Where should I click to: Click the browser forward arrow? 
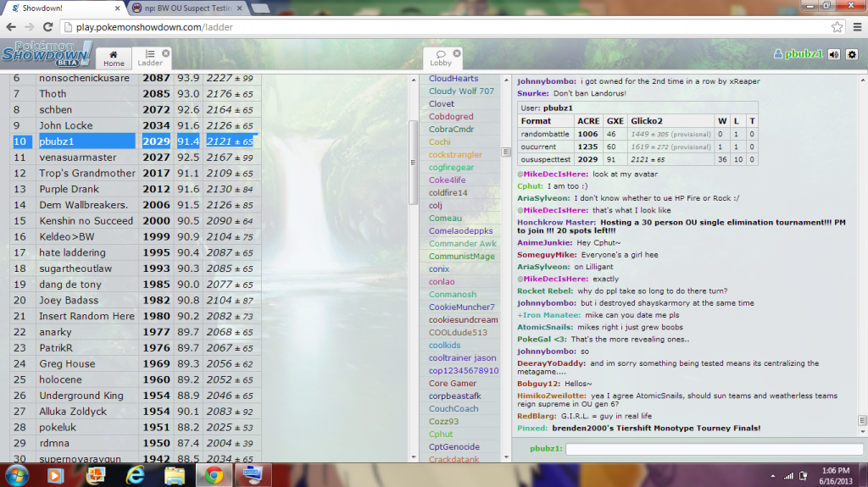(x=30, y=27)
